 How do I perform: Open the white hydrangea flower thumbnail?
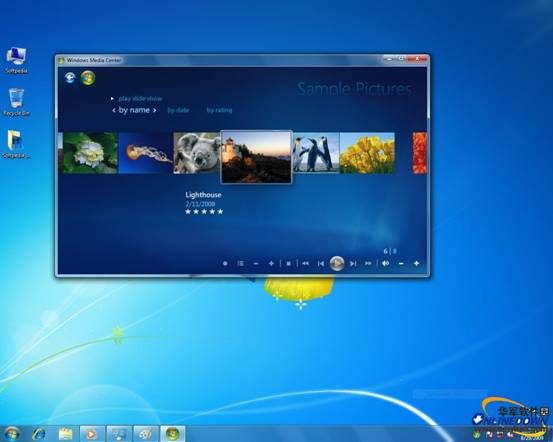[x=90, y=153]
